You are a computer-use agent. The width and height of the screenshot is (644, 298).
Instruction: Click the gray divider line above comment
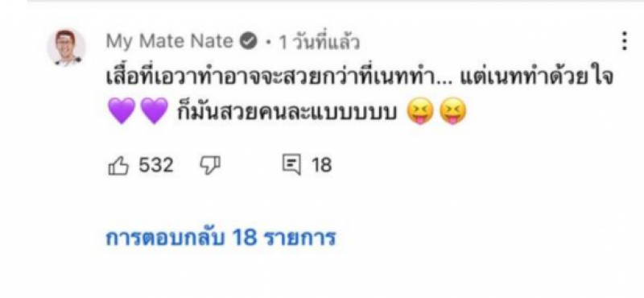pyautogui.click(x=335, y=2)
